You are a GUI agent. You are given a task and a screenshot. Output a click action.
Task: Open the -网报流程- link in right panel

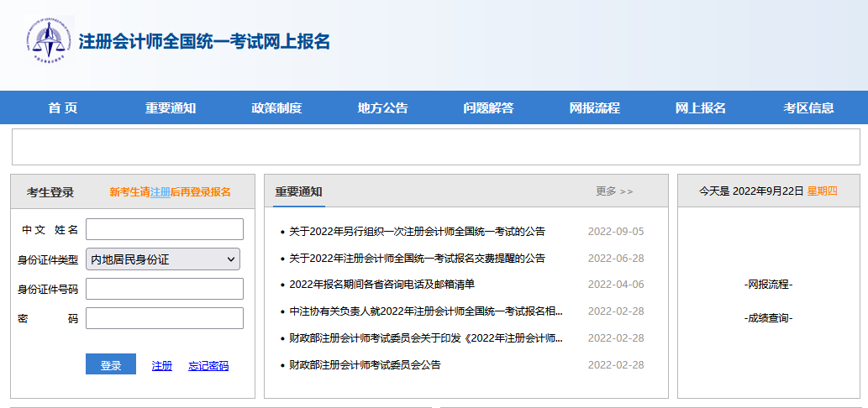[768, 285]
